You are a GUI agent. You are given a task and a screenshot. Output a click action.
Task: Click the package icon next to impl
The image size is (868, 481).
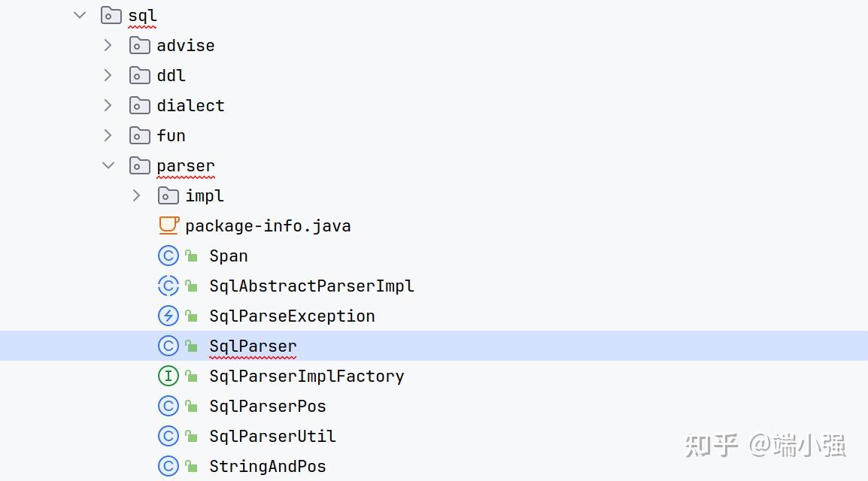168,195
